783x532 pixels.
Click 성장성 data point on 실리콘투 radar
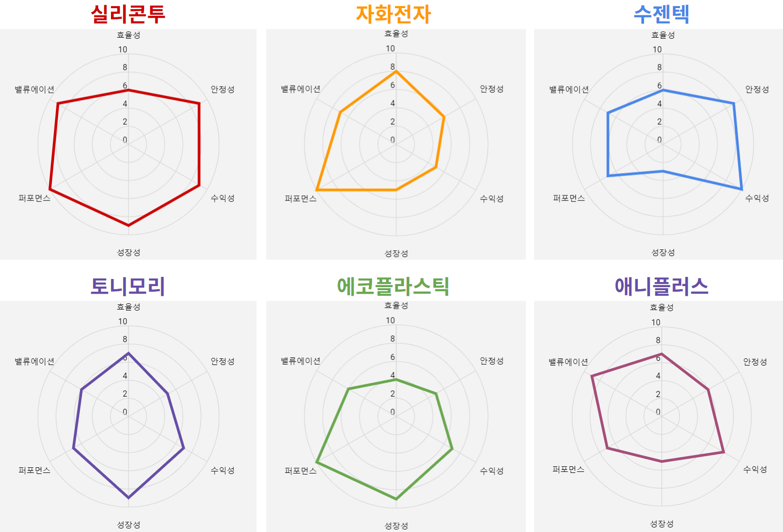(x=128, y=225)
